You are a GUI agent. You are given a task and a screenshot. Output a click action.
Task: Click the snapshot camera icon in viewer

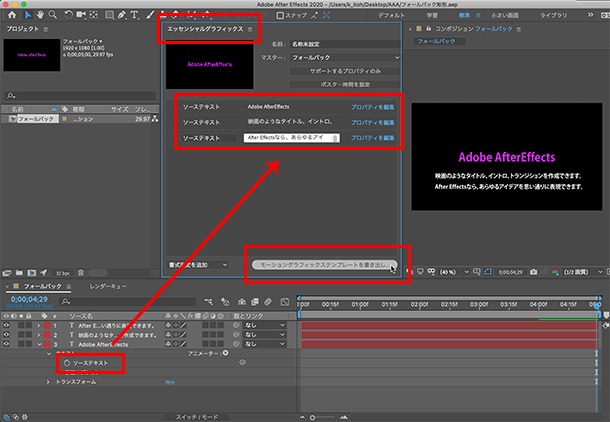pyautogui.click(x=533, y=272)
